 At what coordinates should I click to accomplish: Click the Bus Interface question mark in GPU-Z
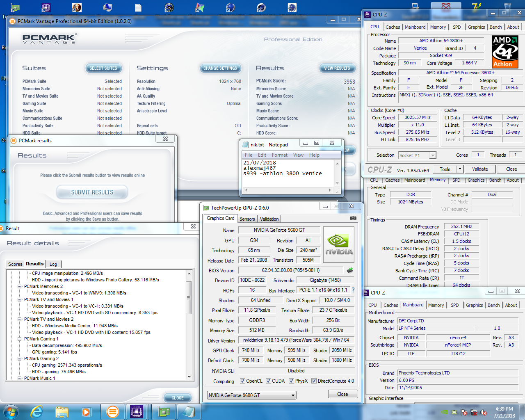pos(353,290)
